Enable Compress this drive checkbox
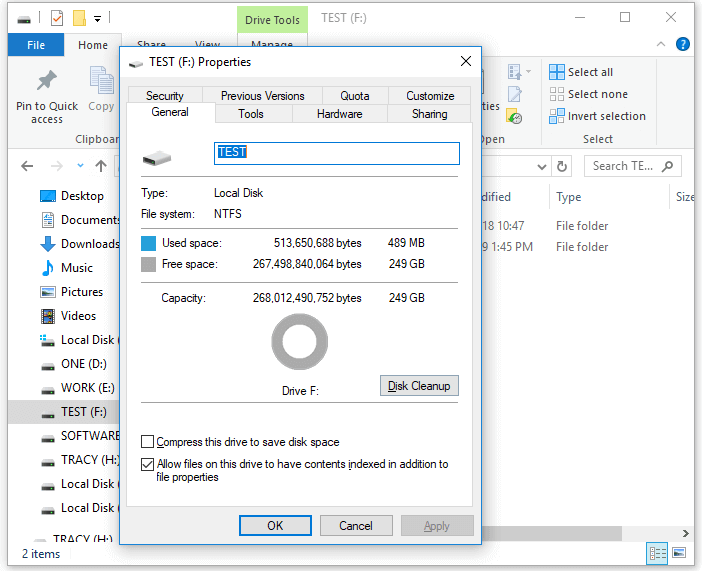Viewport: 702px width, 571px height. [x=148, y=442]
